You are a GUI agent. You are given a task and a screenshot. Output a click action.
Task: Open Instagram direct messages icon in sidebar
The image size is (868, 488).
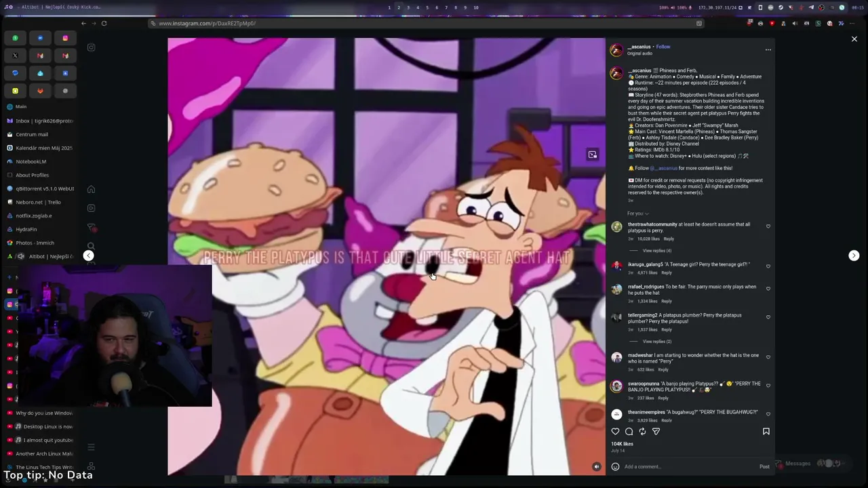pyautogui.click(x=91, y=228)
